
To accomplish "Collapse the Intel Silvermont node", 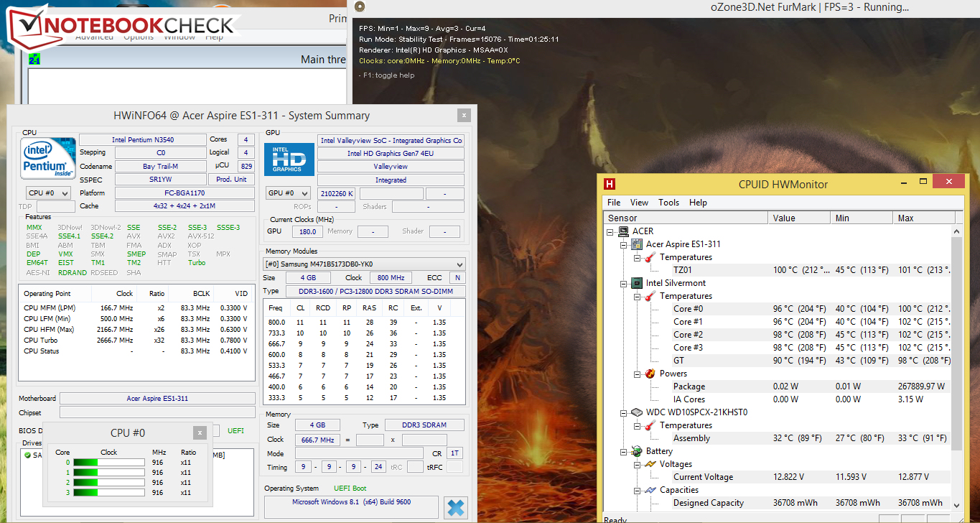I will coord(624,283).
